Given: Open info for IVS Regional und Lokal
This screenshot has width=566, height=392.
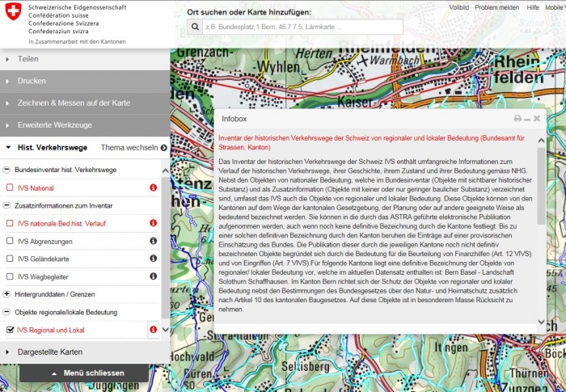Looking at the screenshot, I should [153, 330].
